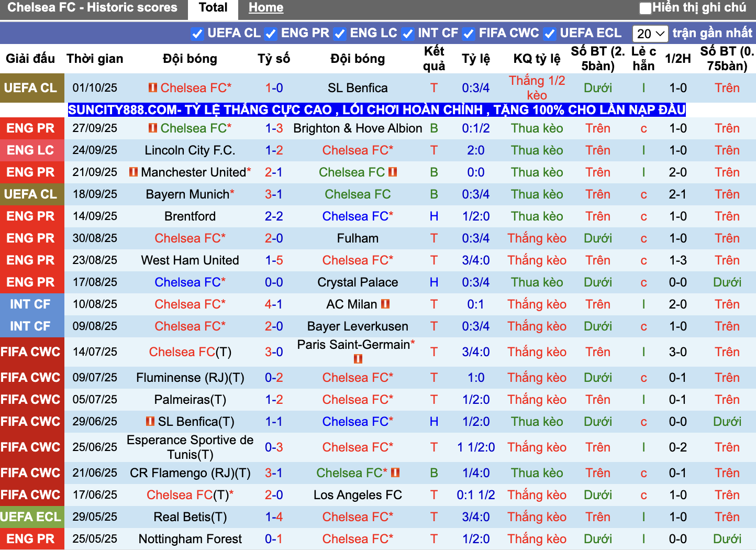The image size is (756, 550).
Task: Open the CR Flamengo (RJ)(T) team link
Action: (190, 473)
